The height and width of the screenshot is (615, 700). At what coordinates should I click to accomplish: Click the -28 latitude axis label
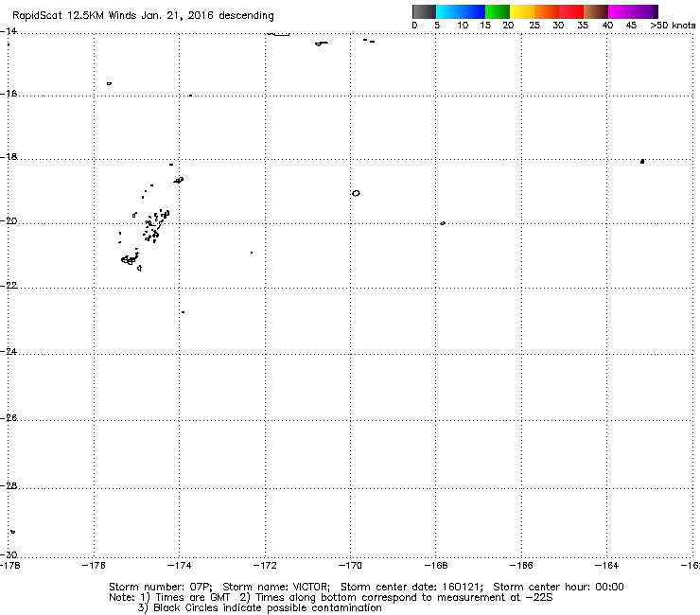[x=9, y=485]
